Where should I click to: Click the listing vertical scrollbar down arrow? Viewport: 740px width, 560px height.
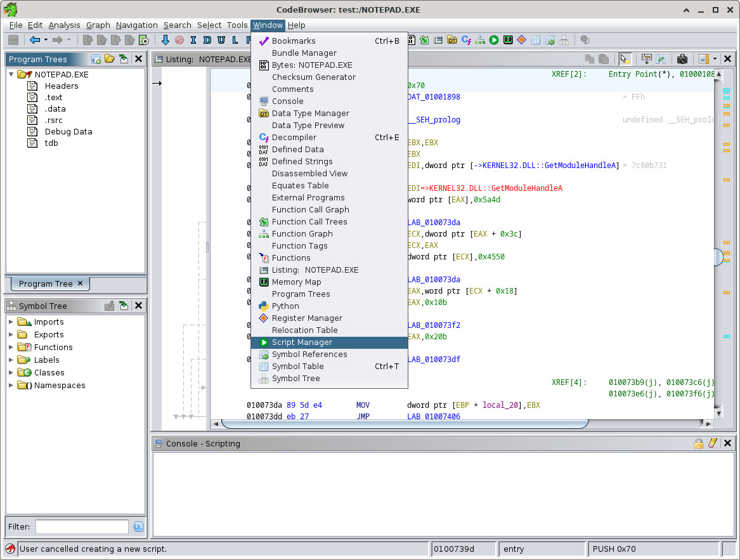click(x=719, y=413)
